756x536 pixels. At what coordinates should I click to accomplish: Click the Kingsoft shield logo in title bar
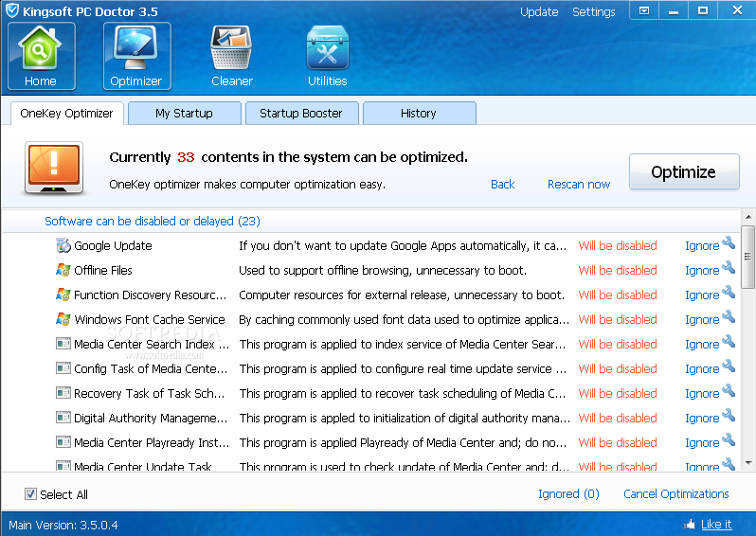(11, 10)
